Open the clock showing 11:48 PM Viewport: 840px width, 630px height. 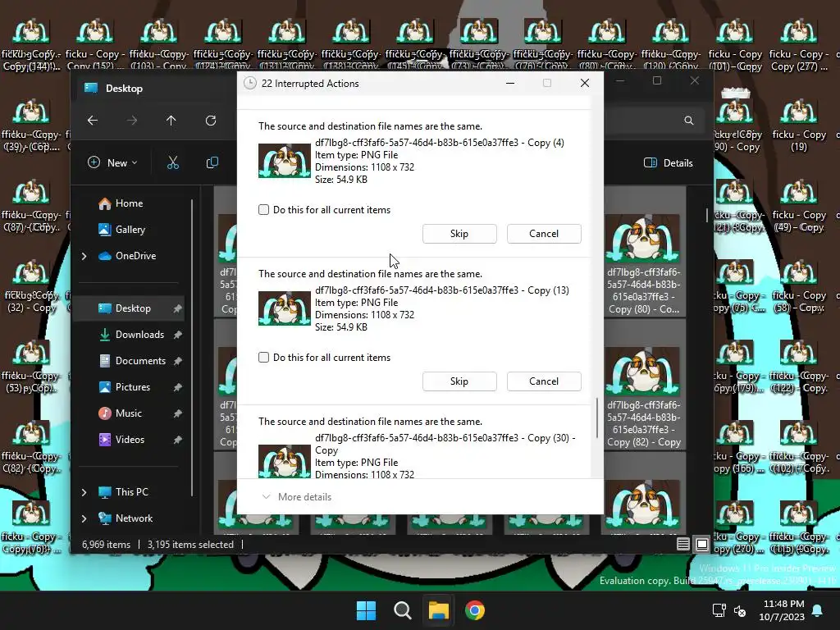[782, 610]
